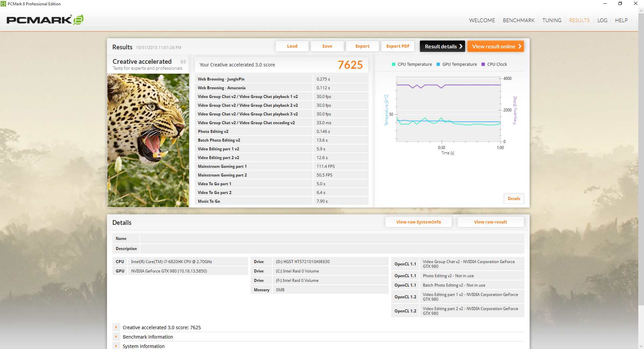Click CPU Temperature legend color square
644x349 pixels.
pos(393,64)
